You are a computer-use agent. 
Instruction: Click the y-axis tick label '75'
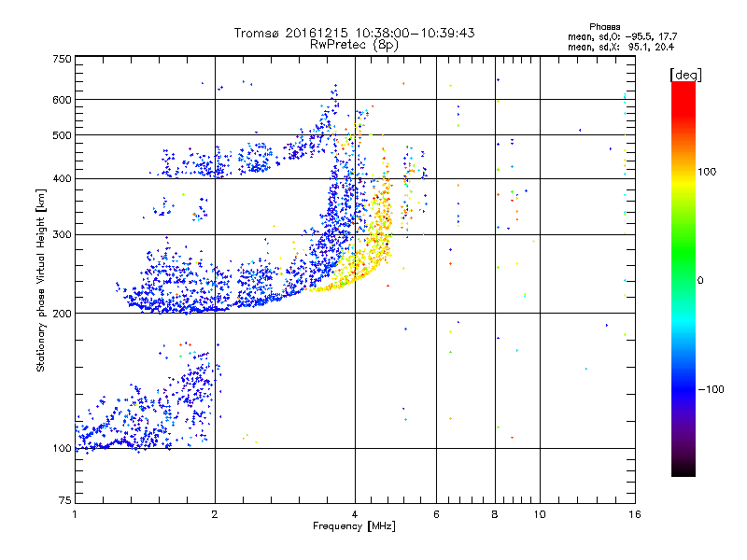pos(65,500)
